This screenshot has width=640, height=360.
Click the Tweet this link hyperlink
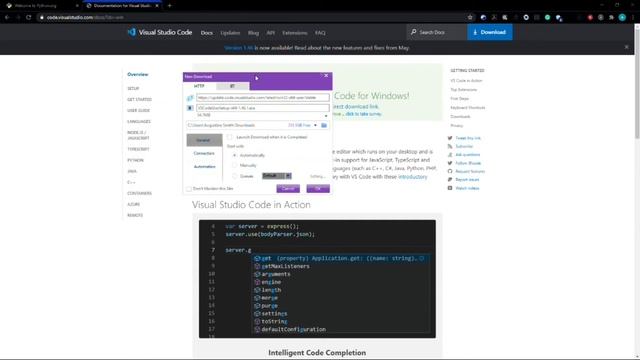pyautogui.click(x=468, y=138)
